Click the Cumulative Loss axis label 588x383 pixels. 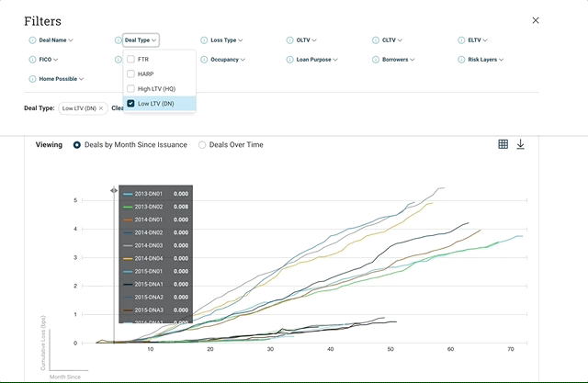[x=43, y=343]
